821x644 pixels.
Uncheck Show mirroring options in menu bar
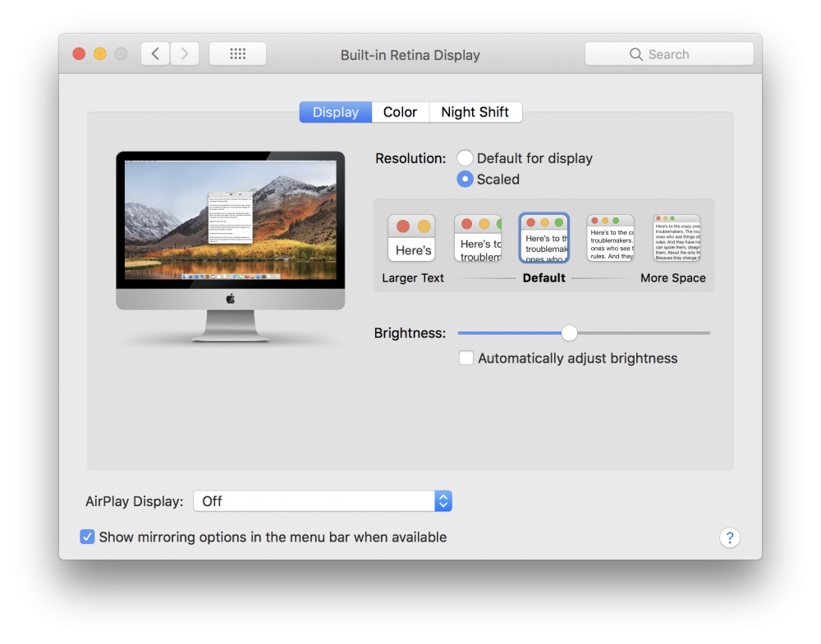click(88, 537)
